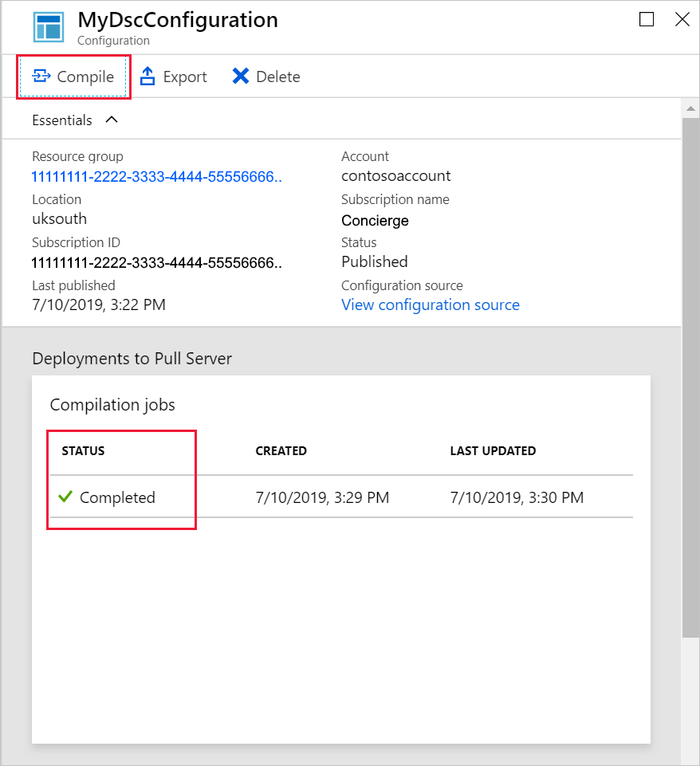Maximize the configuration blade
700x766 pixels.
tap(647, 20)
